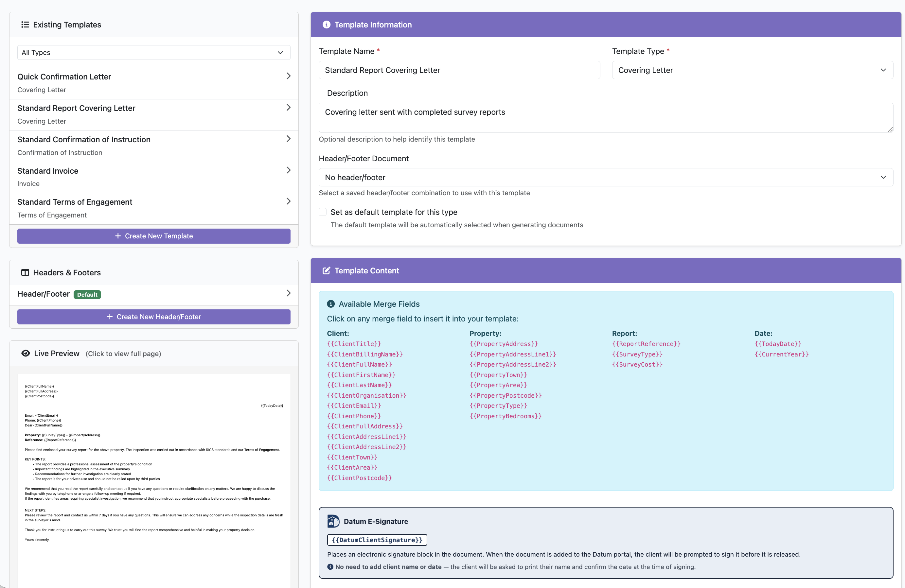Insert {{ReportReference}} merge field
The image size is (905, 588).
pos(646,344)
